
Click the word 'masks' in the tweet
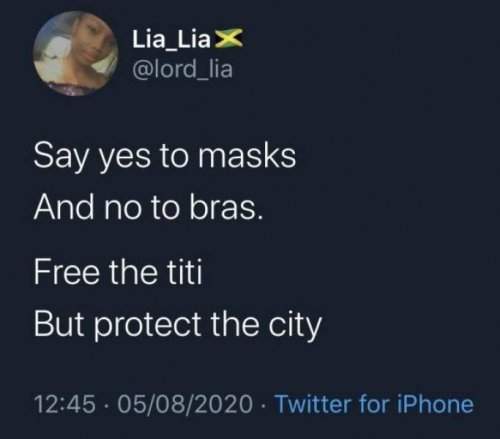(247, 155)
